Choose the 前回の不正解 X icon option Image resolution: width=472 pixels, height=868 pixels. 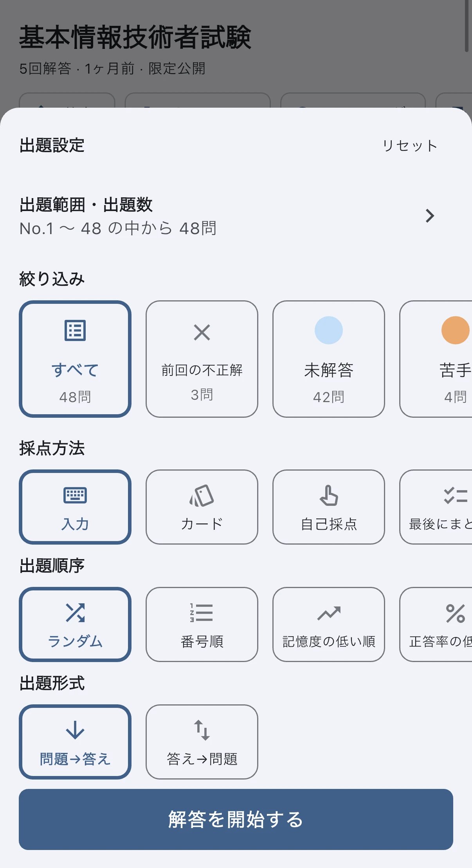point(202,332)
